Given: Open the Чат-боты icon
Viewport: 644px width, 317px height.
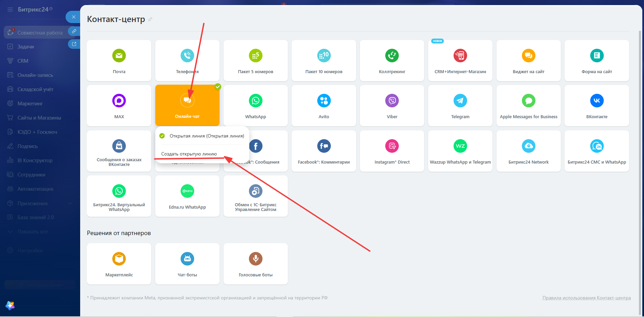Looking at the screenshot, I should click(187, 259).
